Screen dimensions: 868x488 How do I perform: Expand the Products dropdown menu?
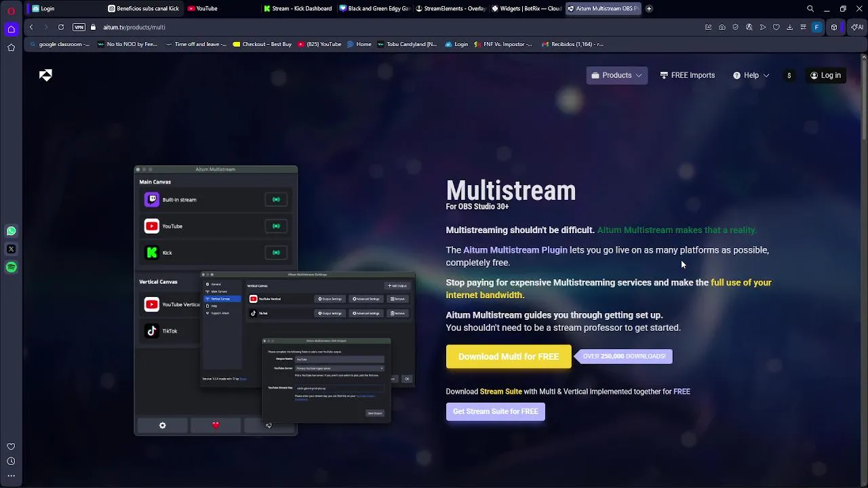click(x=616, y=75)
